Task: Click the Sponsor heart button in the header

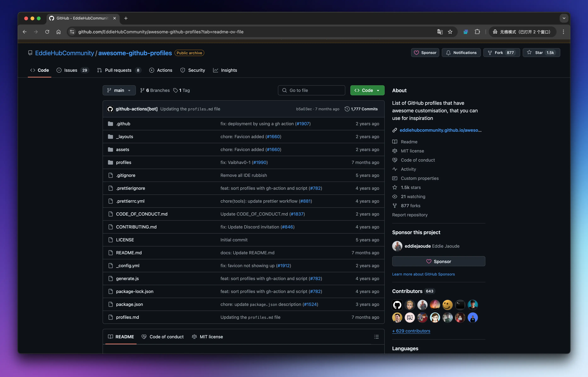Action: click(x=425, y=53)
